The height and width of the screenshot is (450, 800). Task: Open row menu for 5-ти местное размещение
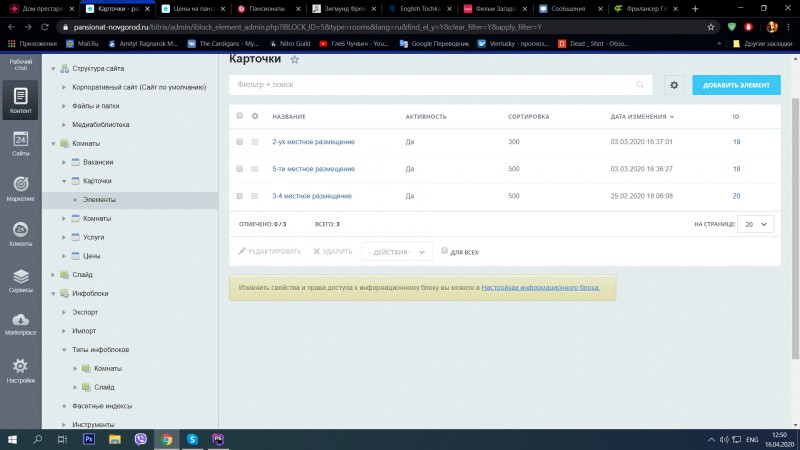click(x=255, y=169)
